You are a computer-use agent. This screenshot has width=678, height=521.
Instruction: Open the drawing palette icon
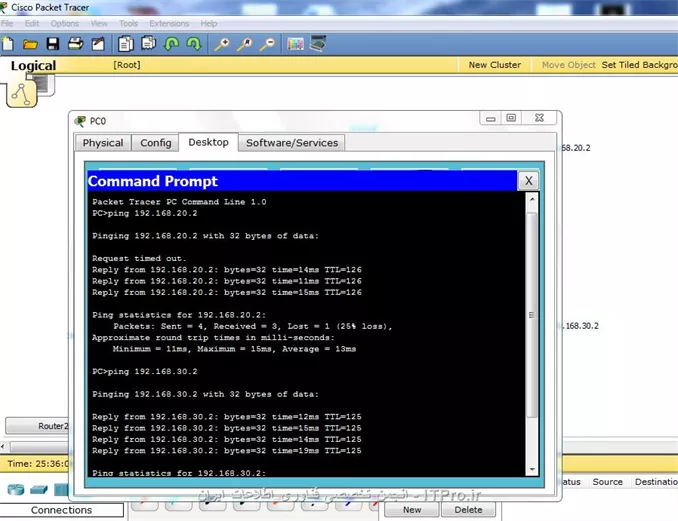tap(295, 44)
